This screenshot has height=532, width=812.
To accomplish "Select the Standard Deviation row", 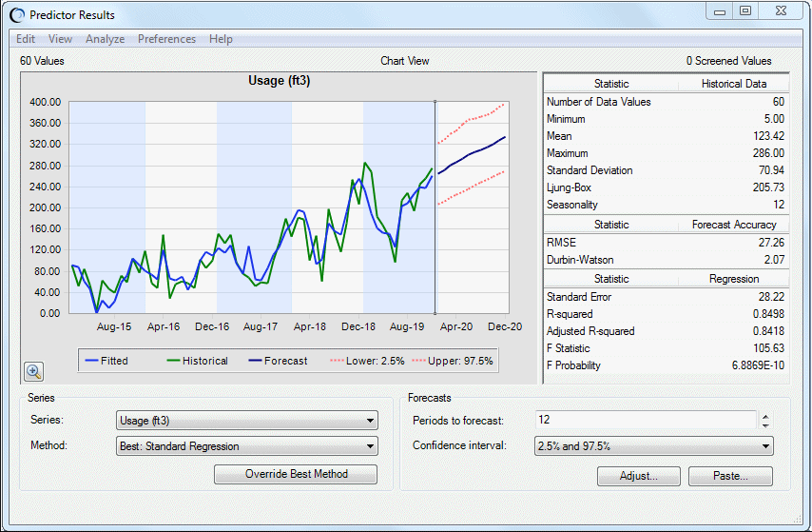I will pyautogui.click(x=666, y=170).
